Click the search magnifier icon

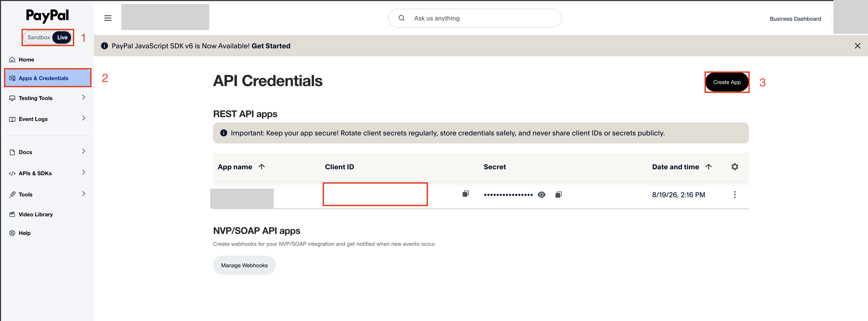click(x=401, y=18)
